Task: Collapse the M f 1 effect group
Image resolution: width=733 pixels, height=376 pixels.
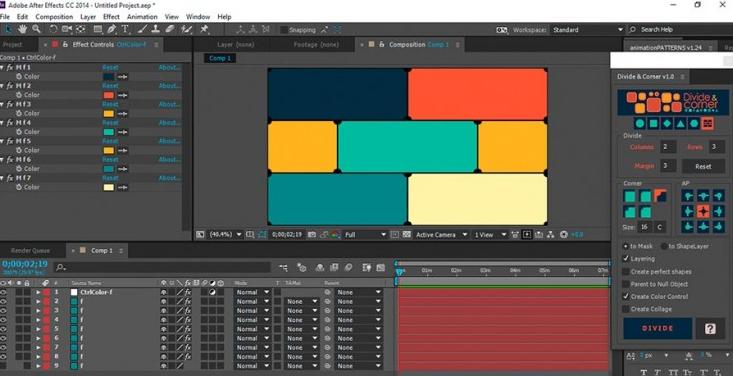Action: pyautogui.click(x=2, y=67)
